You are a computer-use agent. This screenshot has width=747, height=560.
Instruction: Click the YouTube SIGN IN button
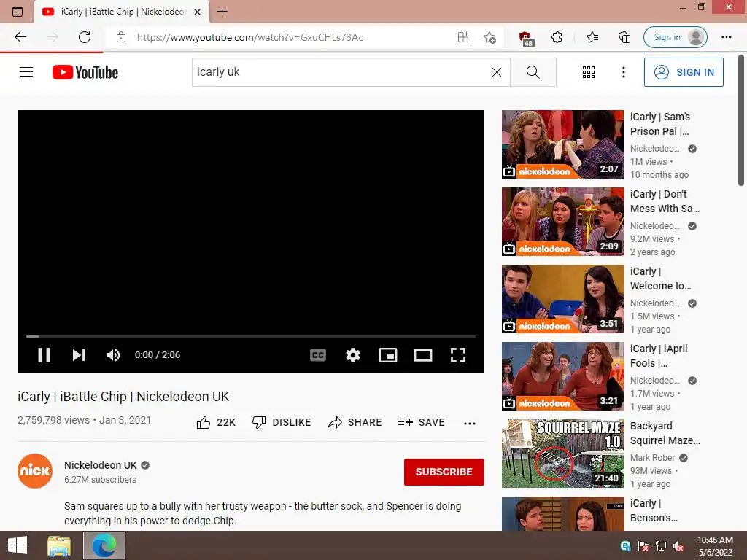684,72
